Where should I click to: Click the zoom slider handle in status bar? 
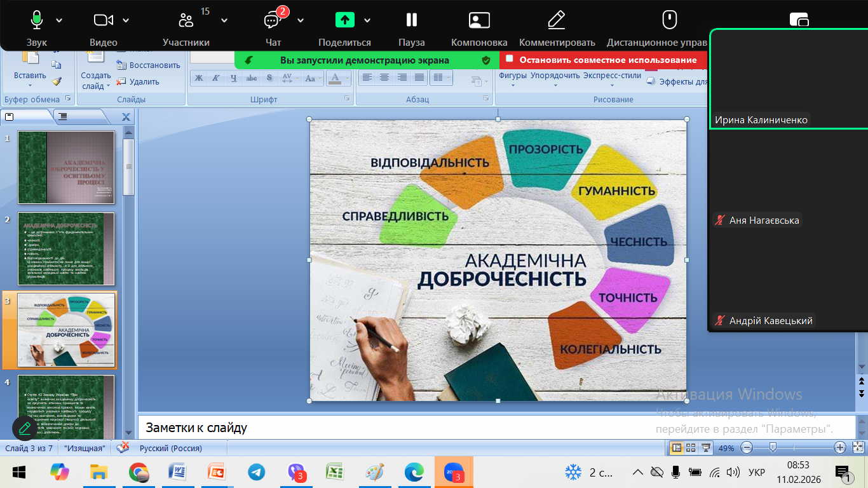[773, 448]
